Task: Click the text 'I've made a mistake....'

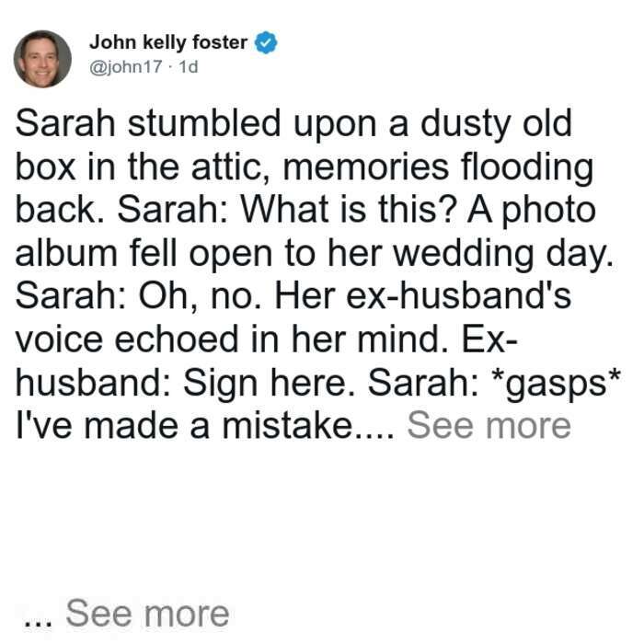Action: [x=204, y=425]
